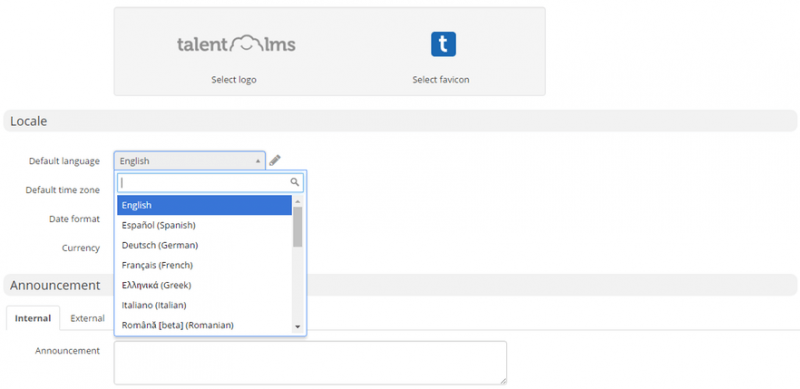Screen dimensions: 800x389
Task: Collapse the Default language English dropdown
Action: click(190, 160)
